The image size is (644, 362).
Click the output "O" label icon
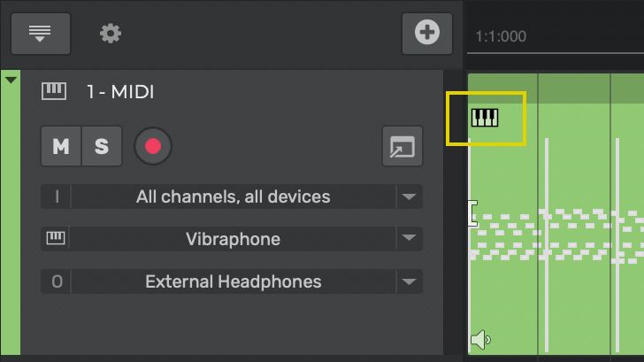point(57,281)
